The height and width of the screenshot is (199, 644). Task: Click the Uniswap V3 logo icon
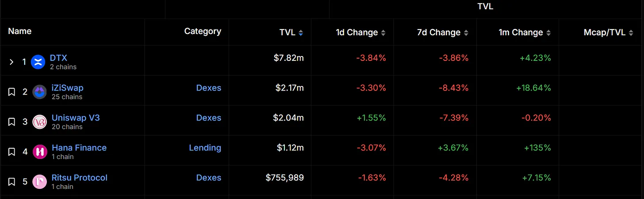(x=40, y=122)
